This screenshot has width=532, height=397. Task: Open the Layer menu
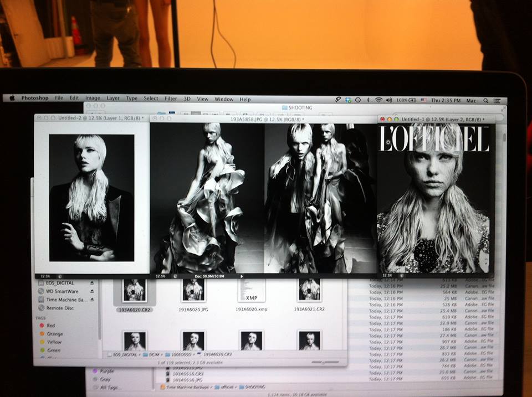[x=113, y=99]
